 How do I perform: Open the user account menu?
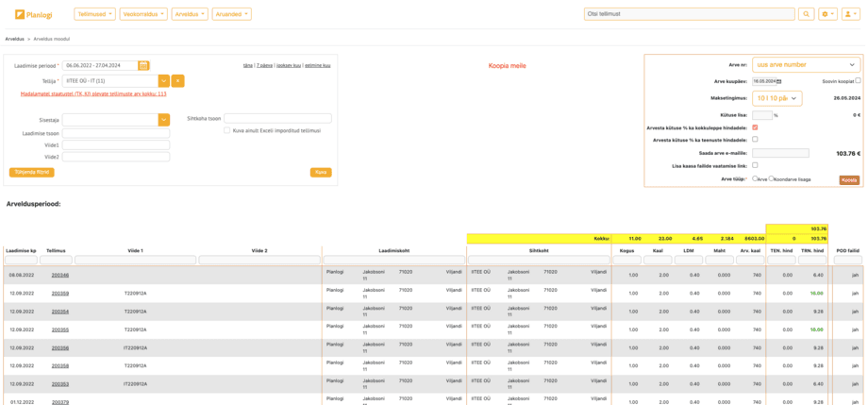click(x=851, y=14)
